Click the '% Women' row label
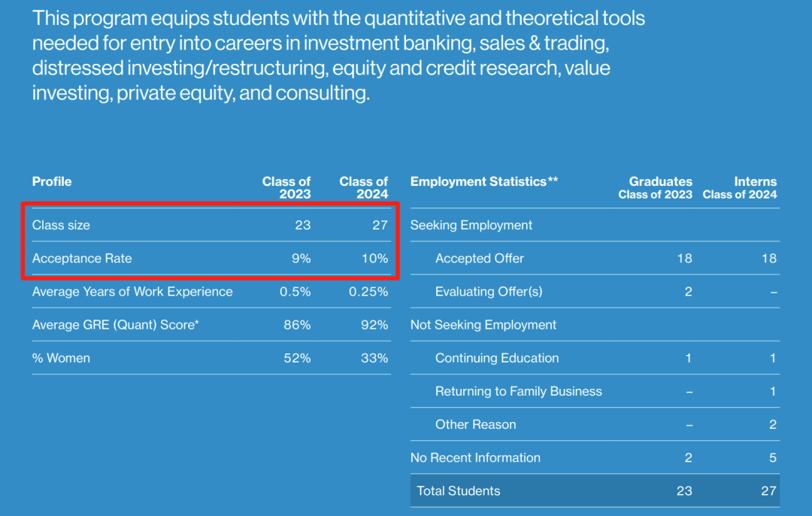 pos(61,358)
